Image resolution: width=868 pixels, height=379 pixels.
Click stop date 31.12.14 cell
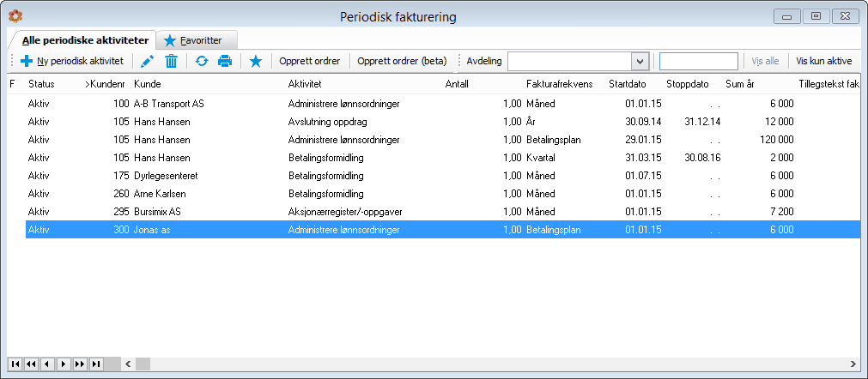tap(701, 122)
